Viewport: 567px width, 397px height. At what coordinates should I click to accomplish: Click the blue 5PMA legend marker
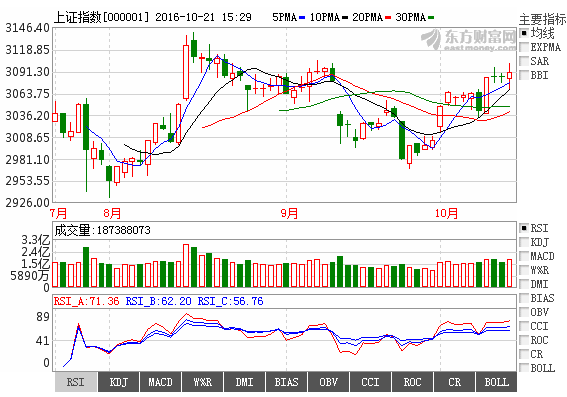pos(302,17)
